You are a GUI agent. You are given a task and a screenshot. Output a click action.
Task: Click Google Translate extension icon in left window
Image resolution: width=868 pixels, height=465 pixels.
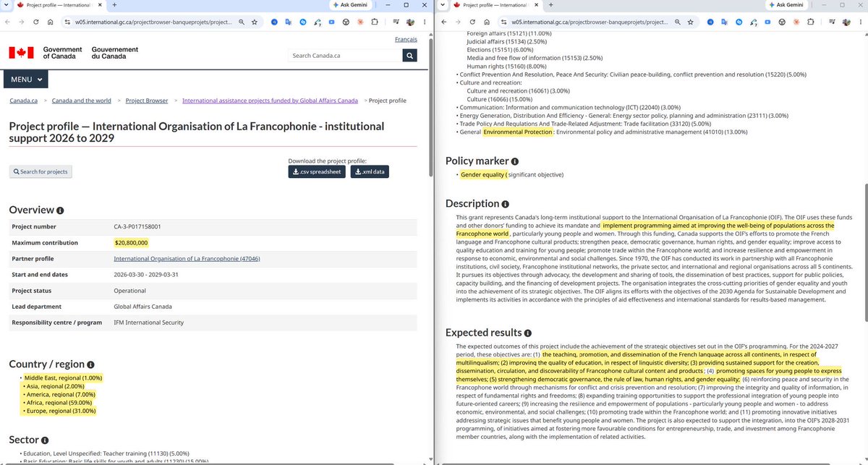click(289, 22)
